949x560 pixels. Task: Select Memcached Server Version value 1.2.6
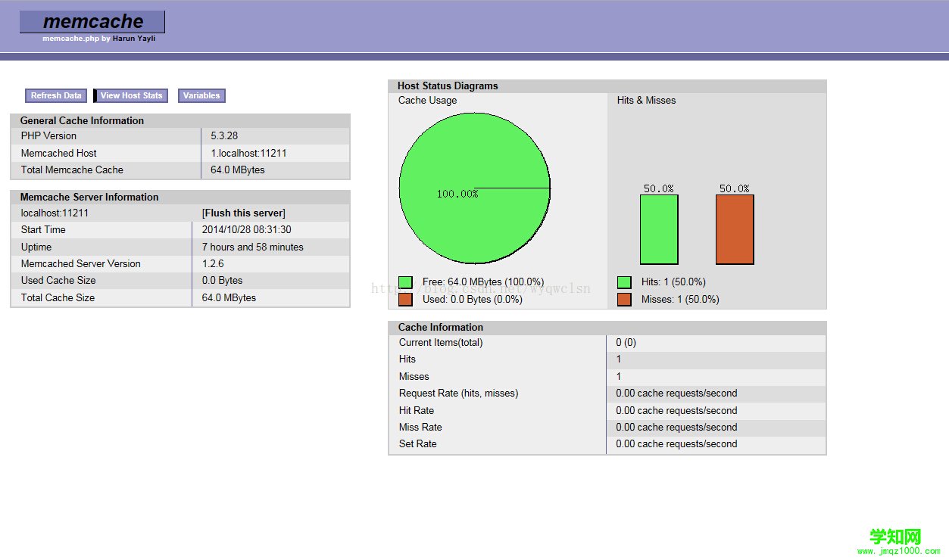click(213, 264)
